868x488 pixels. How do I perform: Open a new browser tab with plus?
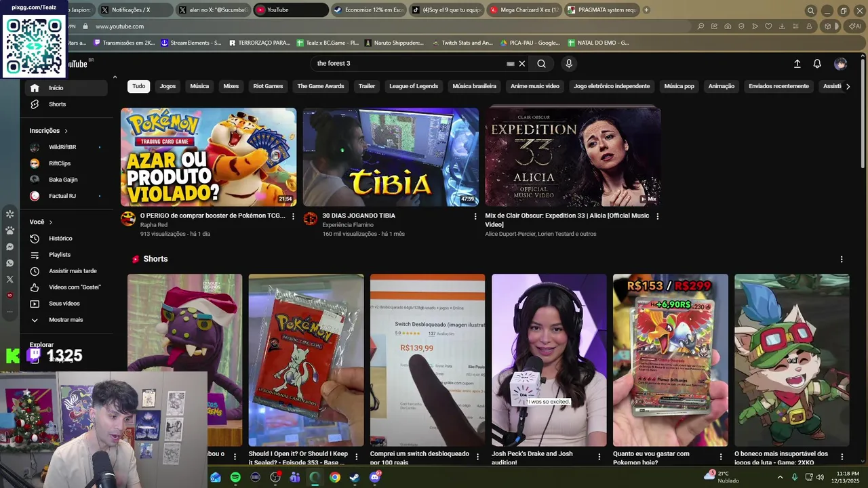tap(646, 10)
